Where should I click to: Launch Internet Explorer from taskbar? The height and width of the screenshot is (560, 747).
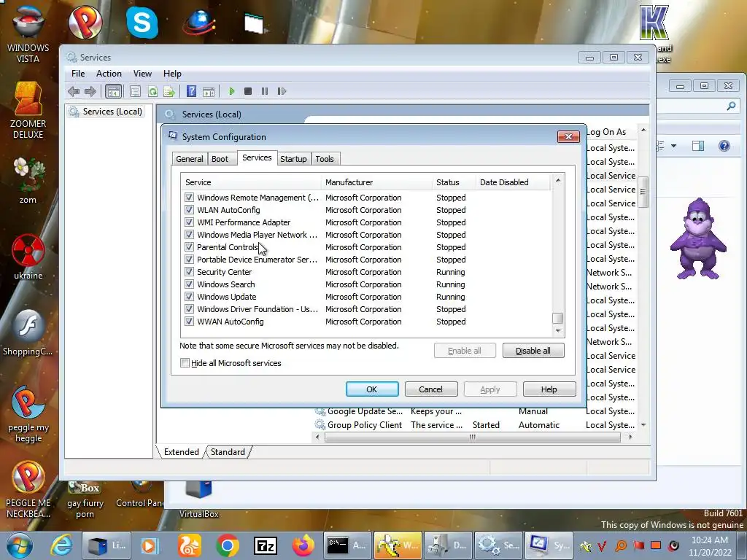[x=62, y=545]
